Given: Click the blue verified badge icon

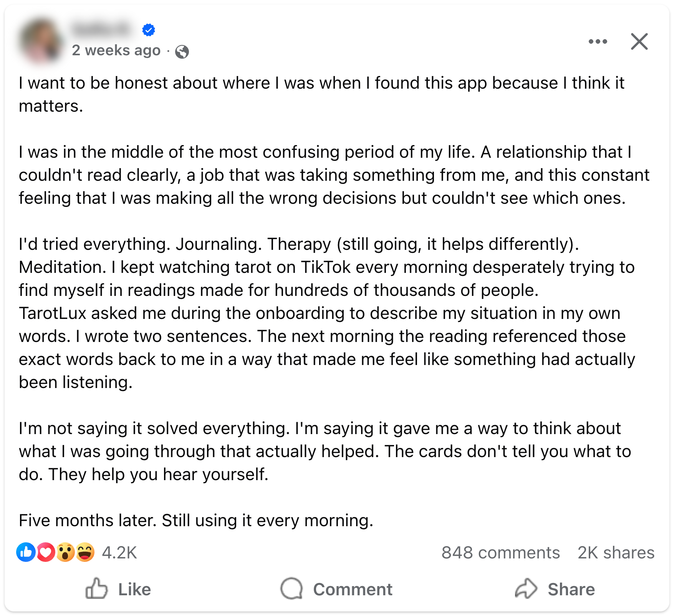Looking at the screenshot, I should (148, 30).
